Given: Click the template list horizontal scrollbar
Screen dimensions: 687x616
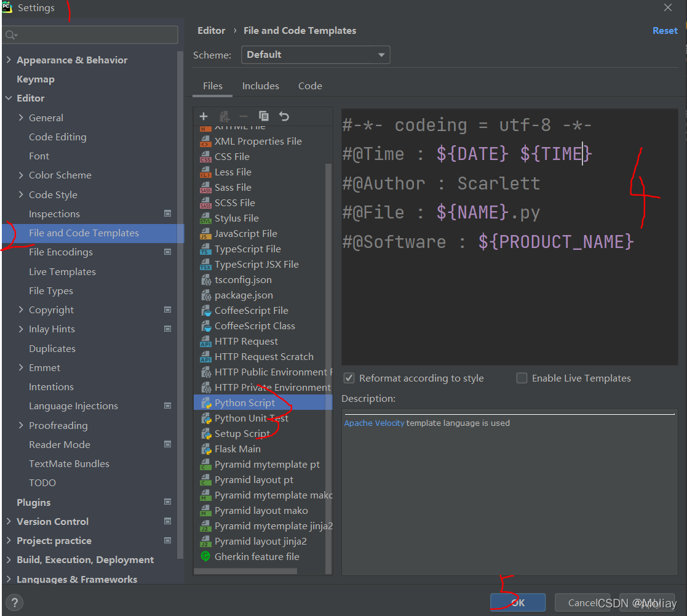Looking at the screenshot, I should coord(246,571).
